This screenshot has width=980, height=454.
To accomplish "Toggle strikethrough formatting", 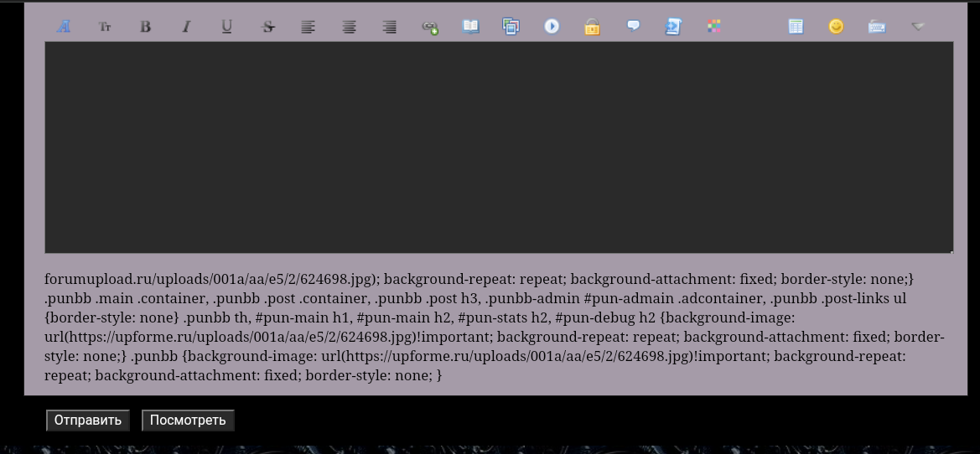I will click(x=267, y=26).
